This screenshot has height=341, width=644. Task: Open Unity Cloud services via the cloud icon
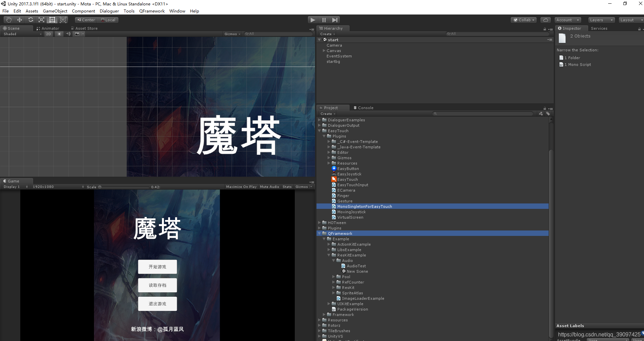[545, 20]
